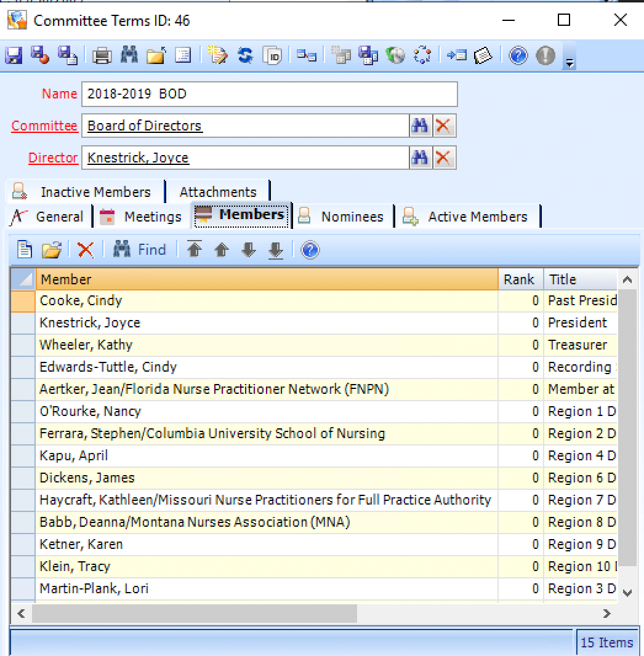
Task: Show the record ID
Action: pos(271,55)
